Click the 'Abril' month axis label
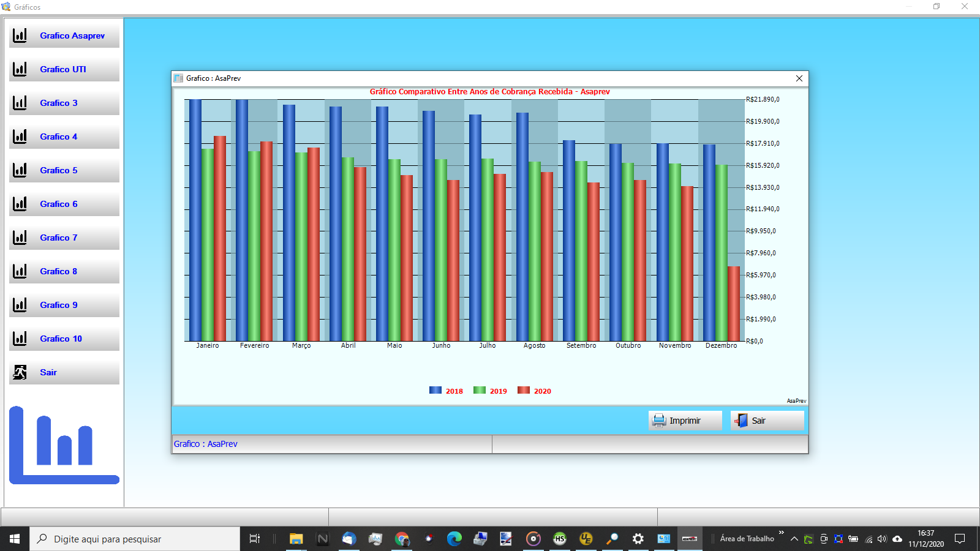The width and height of the screenshot is (980, 551). coord(348,346)
